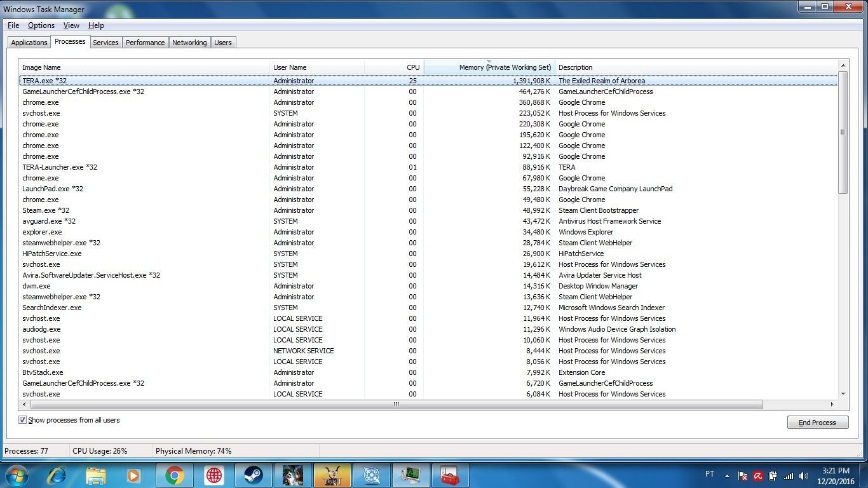Select explorer.exe process row

click(x=428, y=232)
